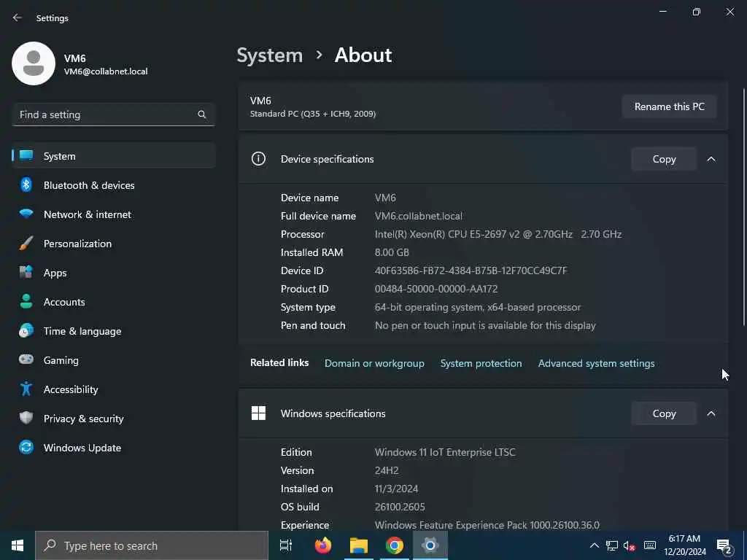This screenshot has width=747, height=560.
Task: Click the taskbar Type here to search box
Action: pyautogui.click(x=152, y=545)
